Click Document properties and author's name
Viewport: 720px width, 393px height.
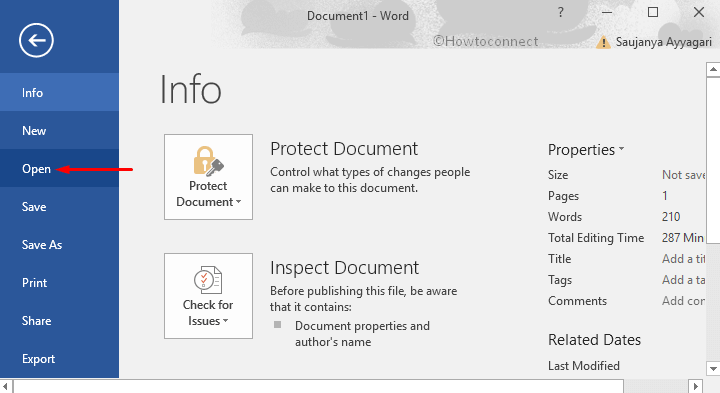362,334
